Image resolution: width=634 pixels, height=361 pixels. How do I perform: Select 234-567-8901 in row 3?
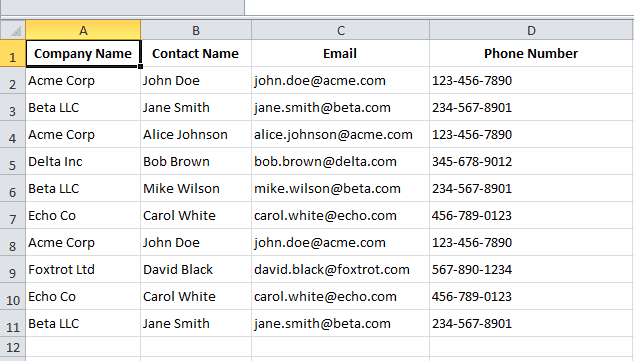coord(532,108)
